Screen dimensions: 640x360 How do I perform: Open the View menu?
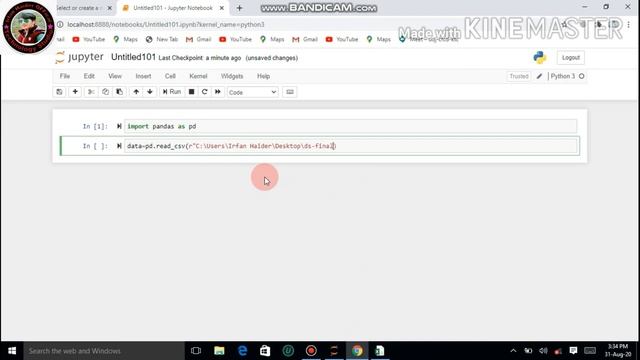point(115,76)
